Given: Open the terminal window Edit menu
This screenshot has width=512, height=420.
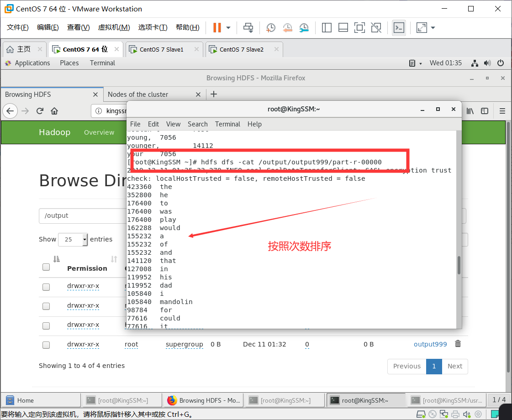Looking at the screenshot, I should pos(153,124).
